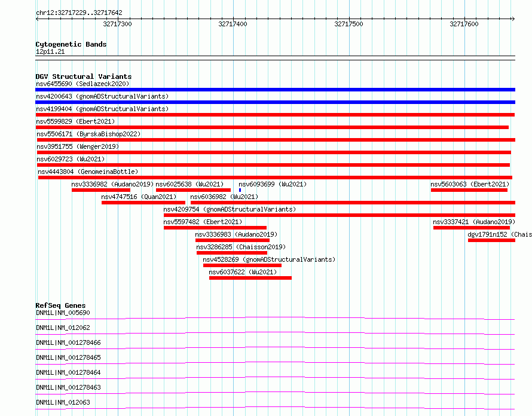Click the red bar under nsv3286285
The width and height of the screenshot is (532, 416).
[x=232, y=253]
